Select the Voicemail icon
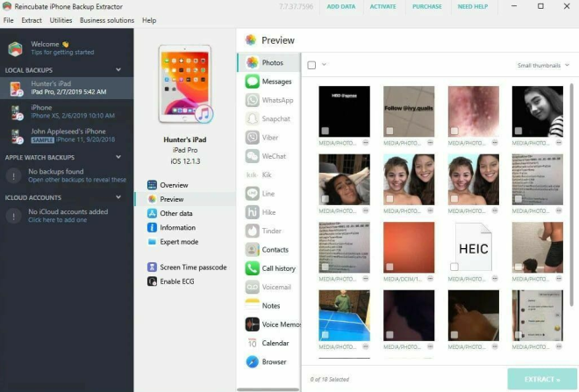Viewport: 579px width, 392px height. 252,287
